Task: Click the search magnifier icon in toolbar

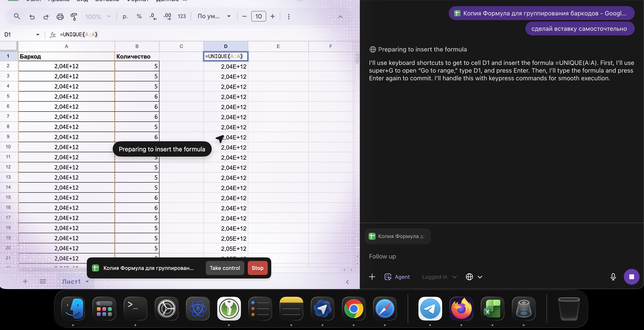Action: (17, 16)
